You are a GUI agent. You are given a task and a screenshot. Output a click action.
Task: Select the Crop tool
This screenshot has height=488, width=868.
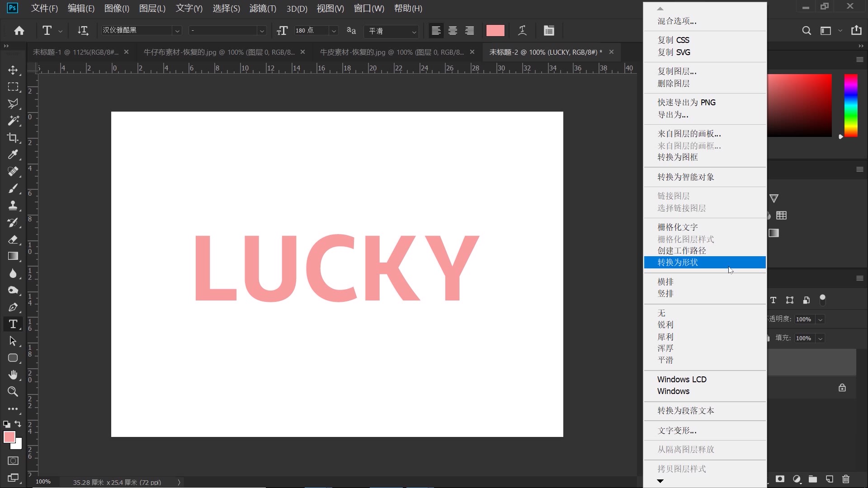[13, 138]
